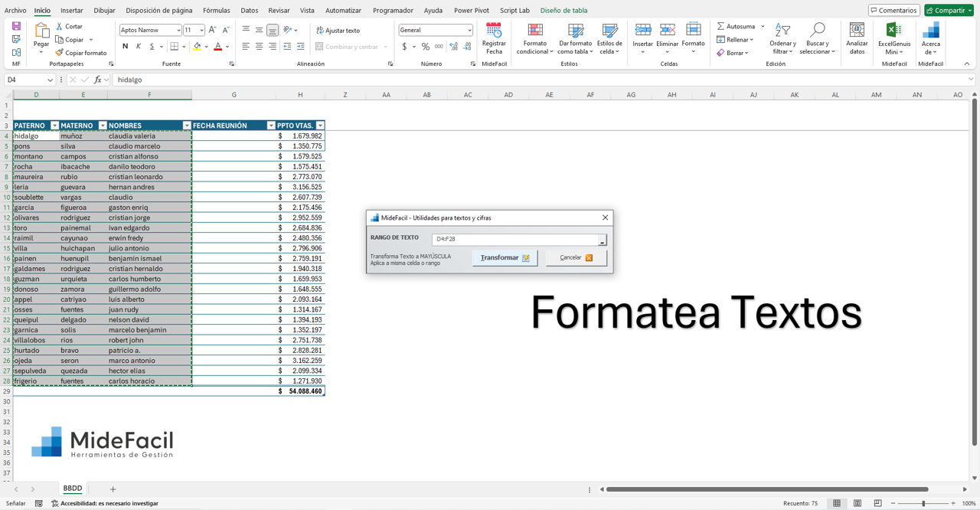Open the Fórmulas ribbon tab

(217, 11)
